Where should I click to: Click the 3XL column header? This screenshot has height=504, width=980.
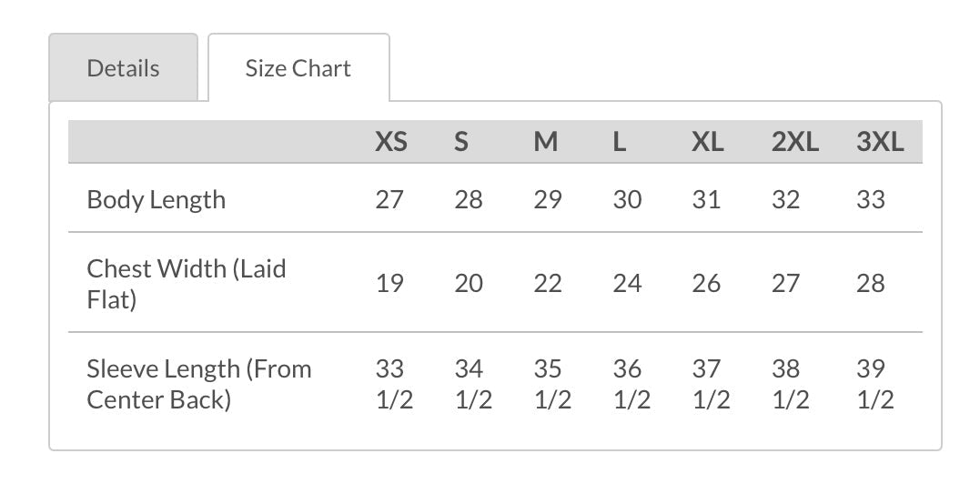coord(880,142)
